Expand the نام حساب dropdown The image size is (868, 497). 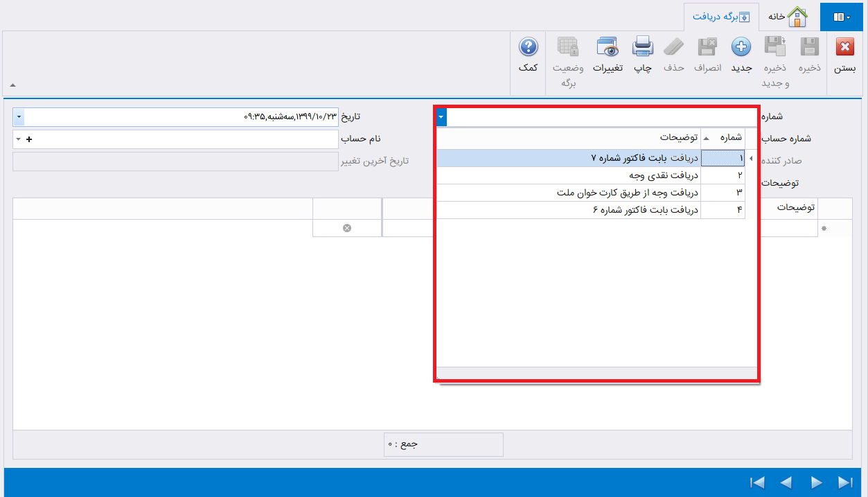click(x=19, y=138)
